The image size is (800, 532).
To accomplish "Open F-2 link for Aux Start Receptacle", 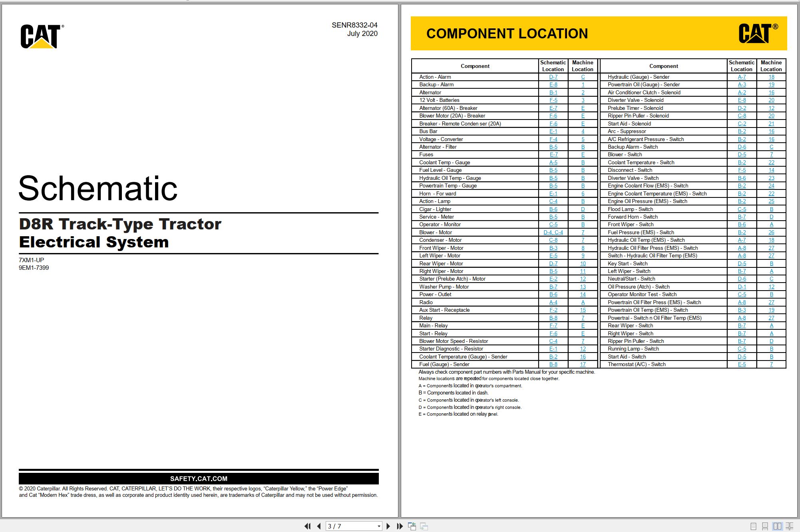I will tap(553, 310).
